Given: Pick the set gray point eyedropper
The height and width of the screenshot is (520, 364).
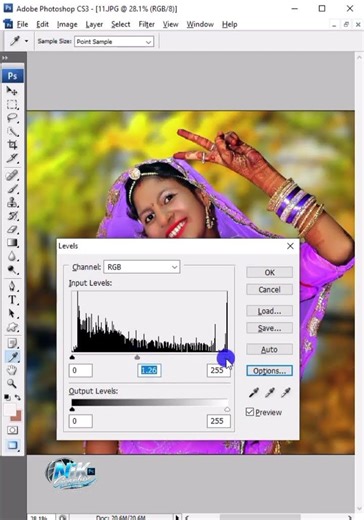Looking at the screenshot, I should pos(270,393).
